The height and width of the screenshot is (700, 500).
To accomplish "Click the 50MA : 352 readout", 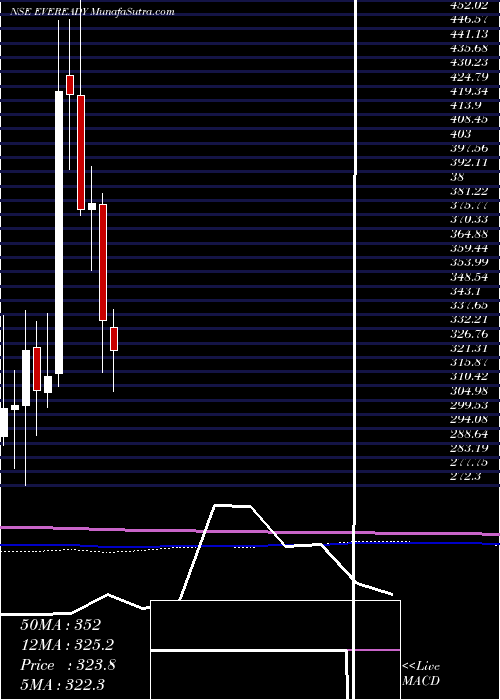I will tap(60, 625).
